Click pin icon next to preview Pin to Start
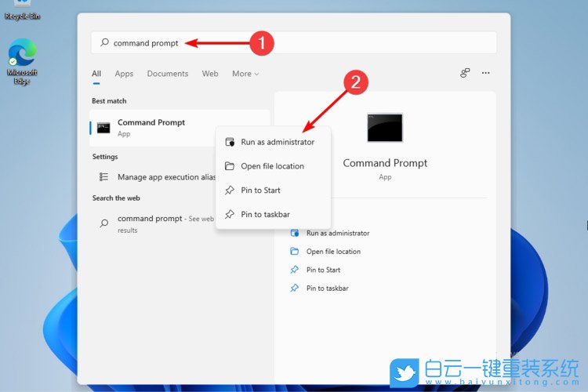 coord(295,270)
